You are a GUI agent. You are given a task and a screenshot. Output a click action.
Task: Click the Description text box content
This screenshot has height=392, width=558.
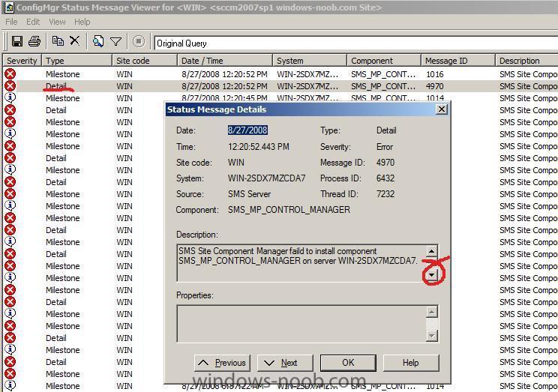tap(301, 263)
